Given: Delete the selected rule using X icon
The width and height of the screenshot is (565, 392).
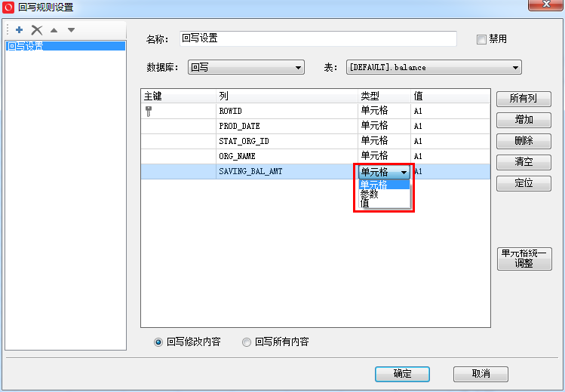Looking at the screenshot, I should click(37, 30).
